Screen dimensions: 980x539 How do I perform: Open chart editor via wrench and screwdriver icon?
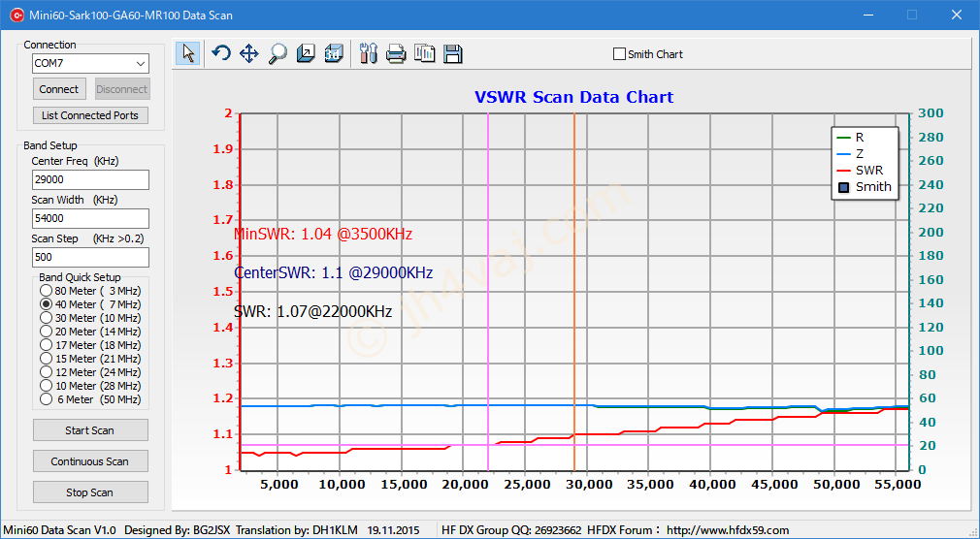pos(369,53)
